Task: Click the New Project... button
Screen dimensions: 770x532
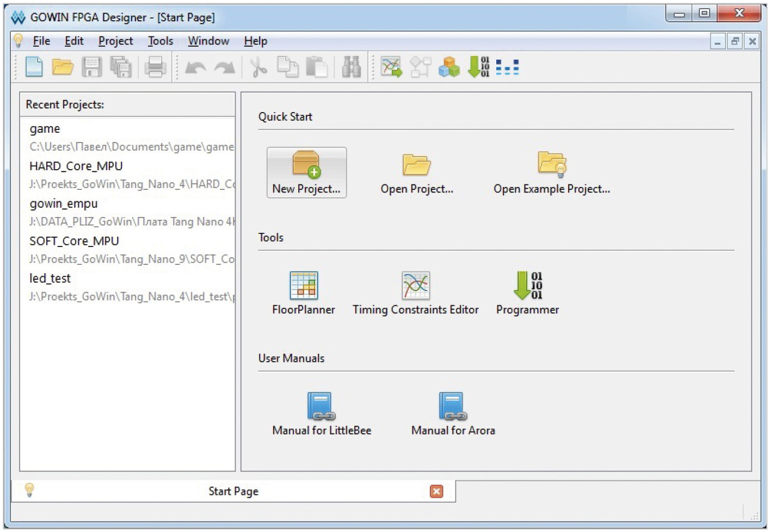Action: [306, 173]
